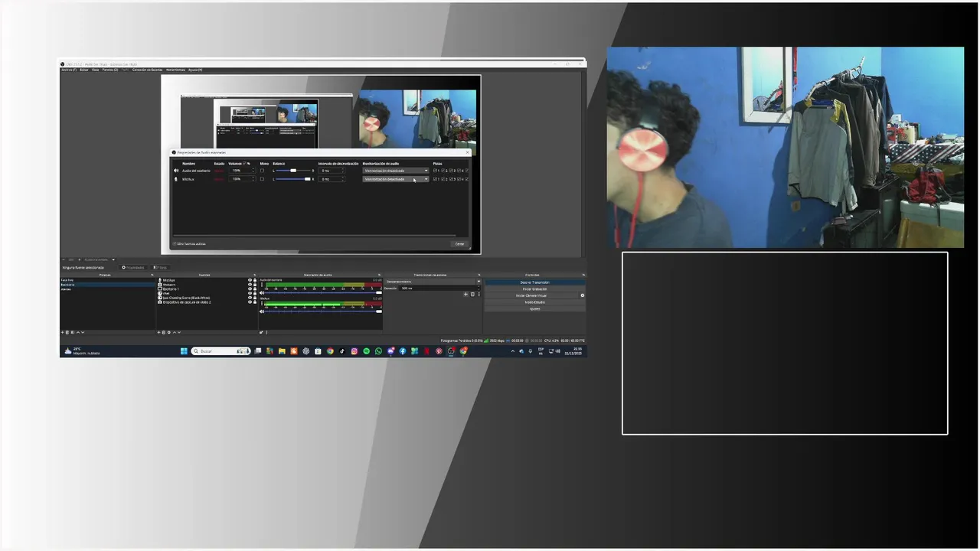This screenshot has height=551, width=980.
Task: Hide Dispositivo de captura de video 2 eye
Action: pos(250,302)
